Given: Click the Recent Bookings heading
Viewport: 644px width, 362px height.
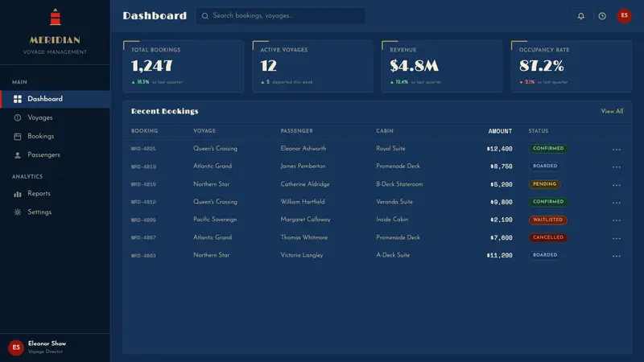Looking at the screenshot, I should click(165, 111).
